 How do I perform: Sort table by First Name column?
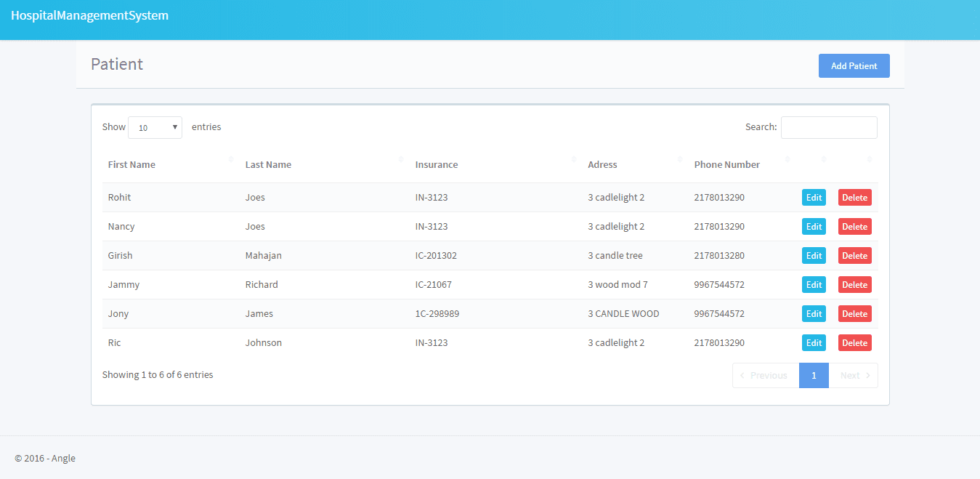(131, 164)
